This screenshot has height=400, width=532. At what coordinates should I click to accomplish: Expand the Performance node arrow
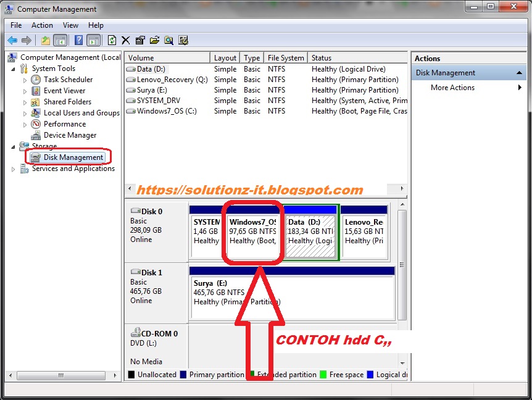pos(25,125)
